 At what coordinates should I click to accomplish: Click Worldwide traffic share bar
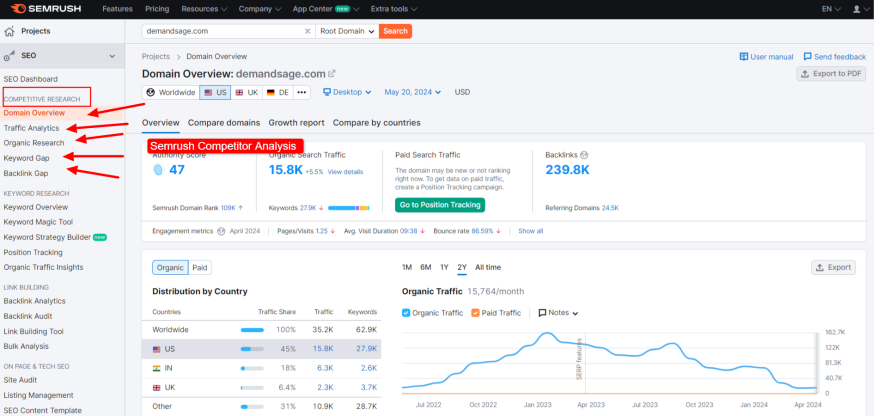[252, 330]
